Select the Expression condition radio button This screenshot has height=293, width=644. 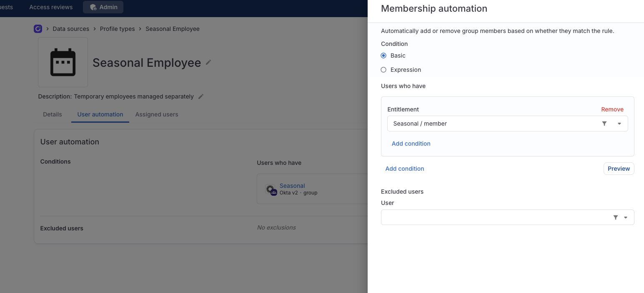coord(383,69)
